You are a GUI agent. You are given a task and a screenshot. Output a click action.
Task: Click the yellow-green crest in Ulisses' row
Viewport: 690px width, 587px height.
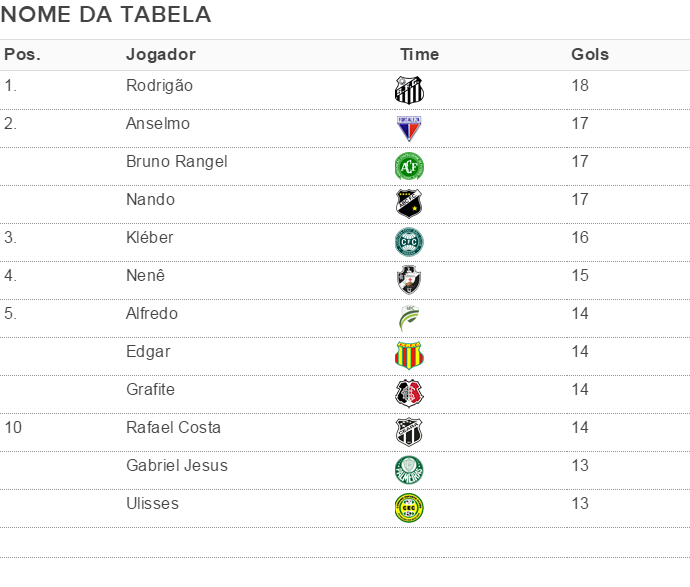click(409, 508)
